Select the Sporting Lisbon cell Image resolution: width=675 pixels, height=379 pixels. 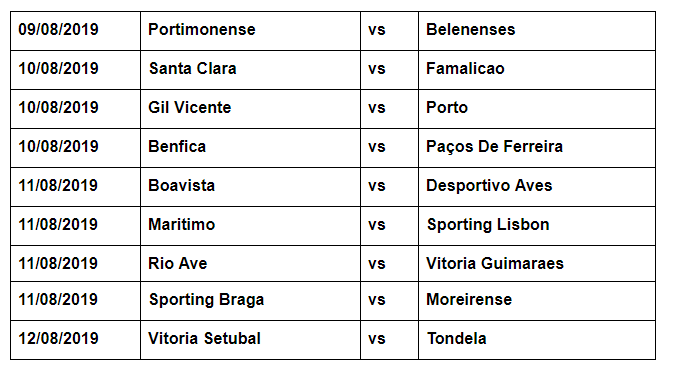537,226
